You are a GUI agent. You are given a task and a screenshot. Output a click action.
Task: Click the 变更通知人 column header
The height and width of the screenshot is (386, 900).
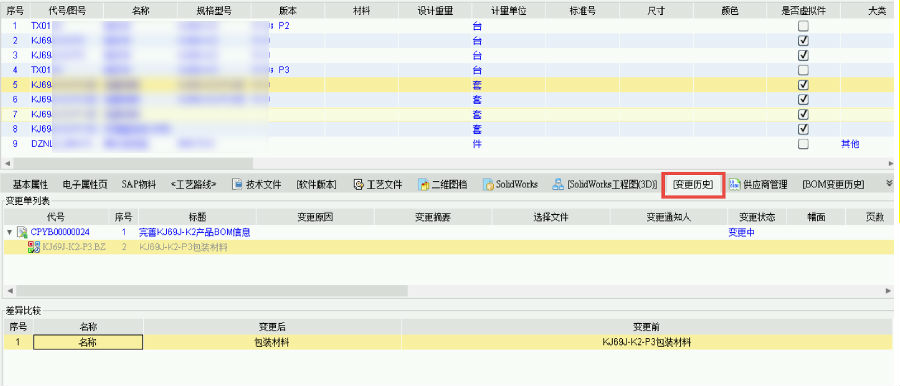tap(669, 218)
